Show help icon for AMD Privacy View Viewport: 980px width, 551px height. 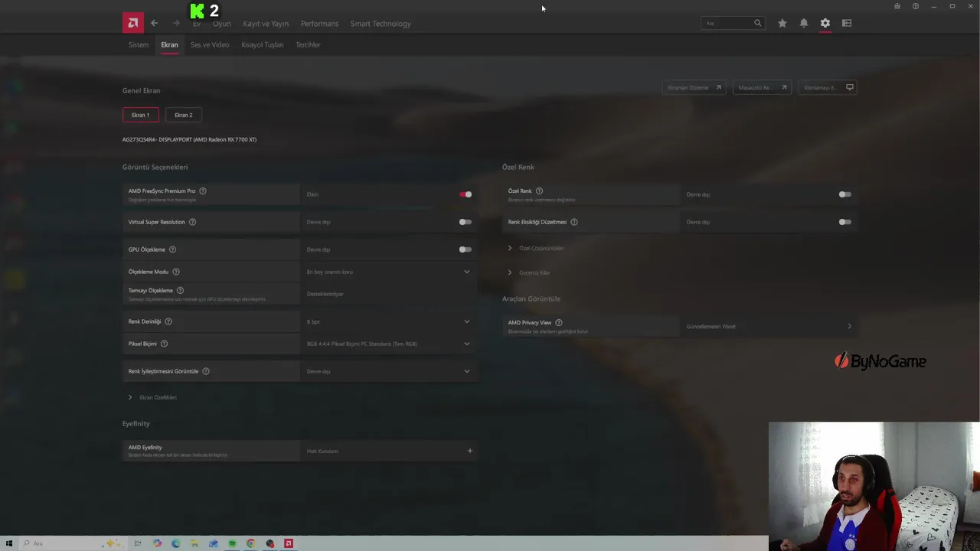[559, 322]
